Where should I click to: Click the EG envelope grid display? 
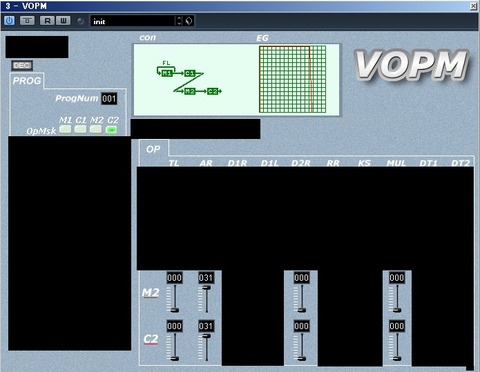click(x=292, y=79)
